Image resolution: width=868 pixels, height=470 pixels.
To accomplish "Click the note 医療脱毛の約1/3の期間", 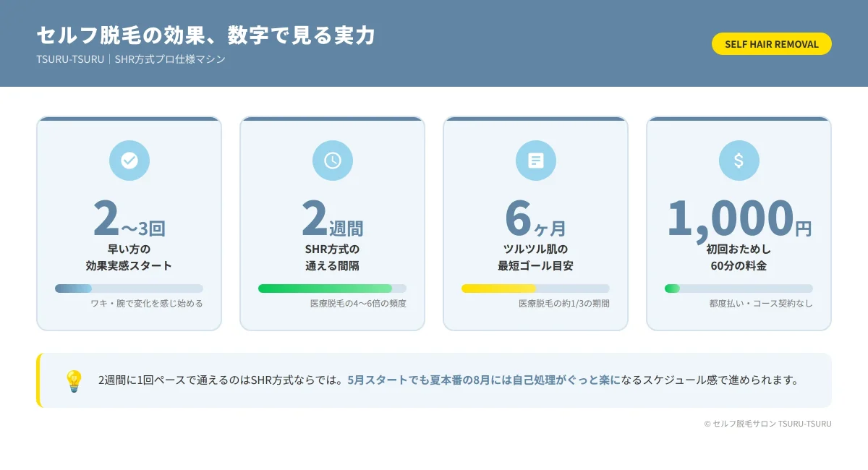I will coord(564,304).
